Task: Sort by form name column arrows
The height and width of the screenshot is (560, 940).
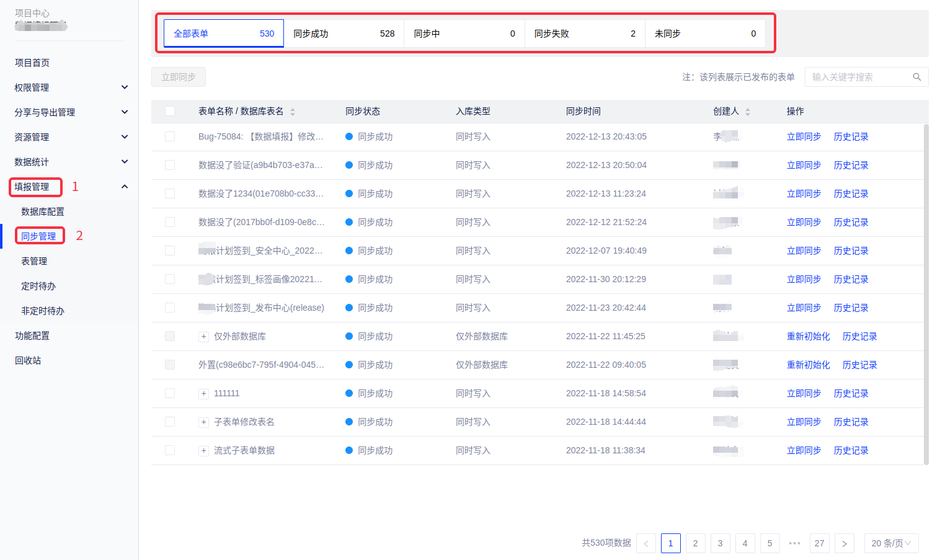Action: pyautogui.click(x=293, y=112)
